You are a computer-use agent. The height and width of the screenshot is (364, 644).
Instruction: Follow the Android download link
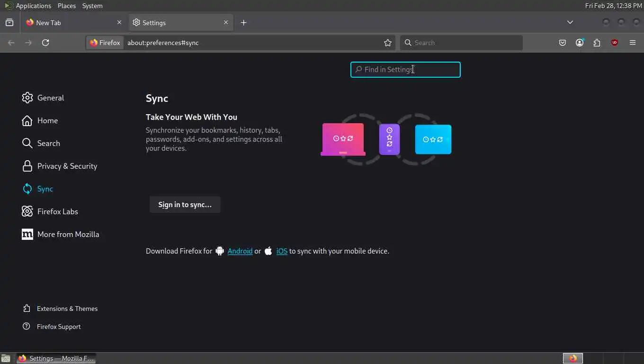click(240, 251)
